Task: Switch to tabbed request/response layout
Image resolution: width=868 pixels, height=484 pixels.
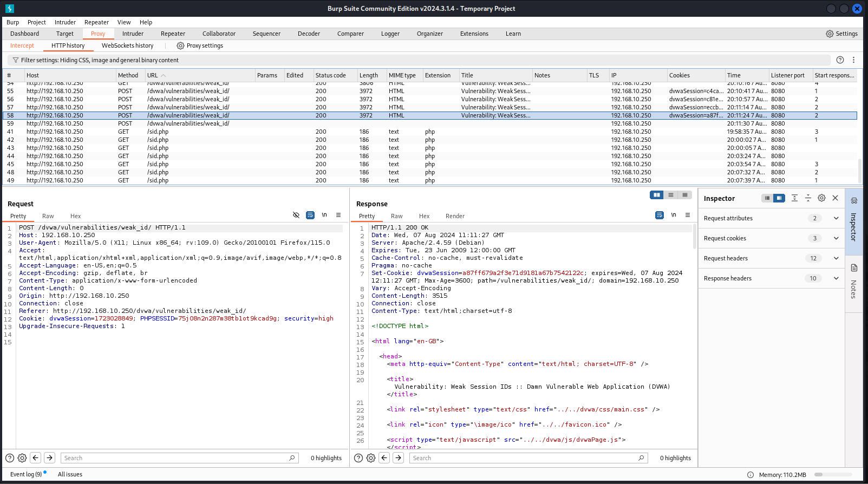Action: click(685, 195)
